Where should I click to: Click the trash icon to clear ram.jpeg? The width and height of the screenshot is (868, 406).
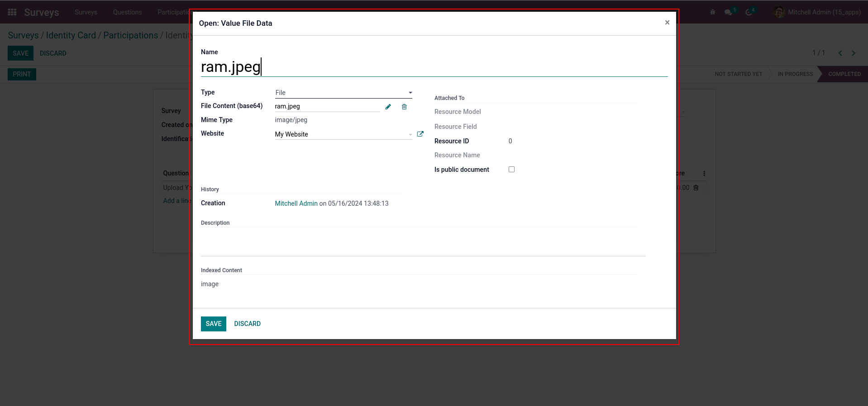click(x=404, y=107)
